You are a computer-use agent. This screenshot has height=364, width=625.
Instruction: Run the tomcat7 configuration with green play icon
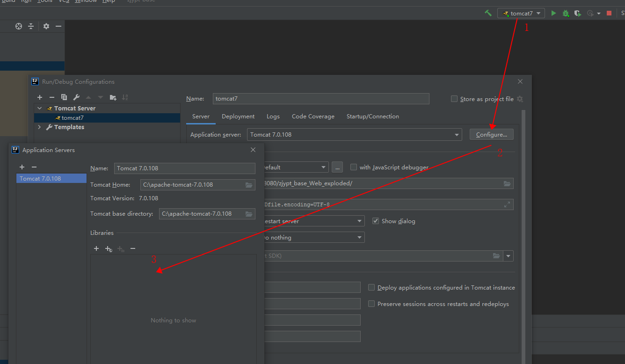coord(553,13)
